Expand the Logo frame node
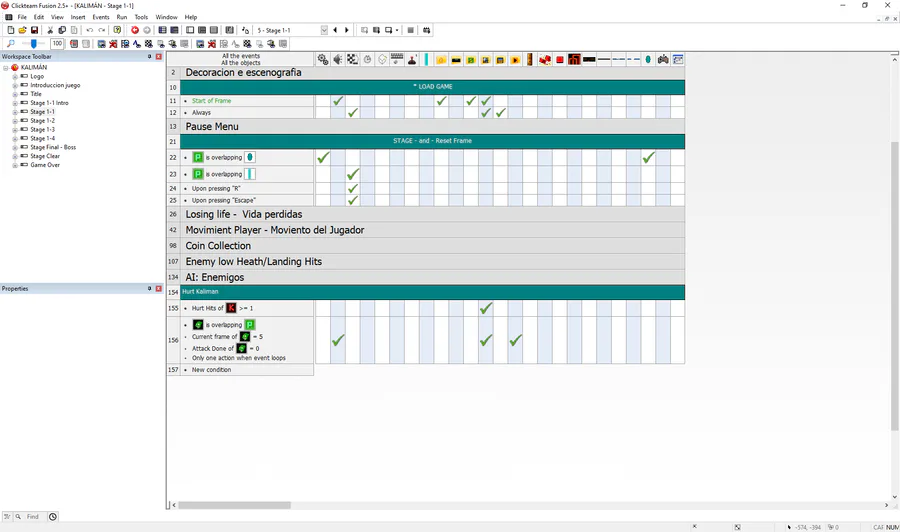Screen dimensions: 900x532 (x=15, y=76)
